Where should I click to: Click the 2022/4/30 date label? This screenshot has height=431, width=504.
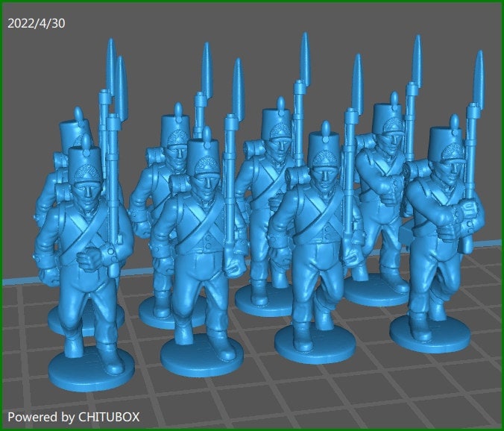tap(36, 23)
